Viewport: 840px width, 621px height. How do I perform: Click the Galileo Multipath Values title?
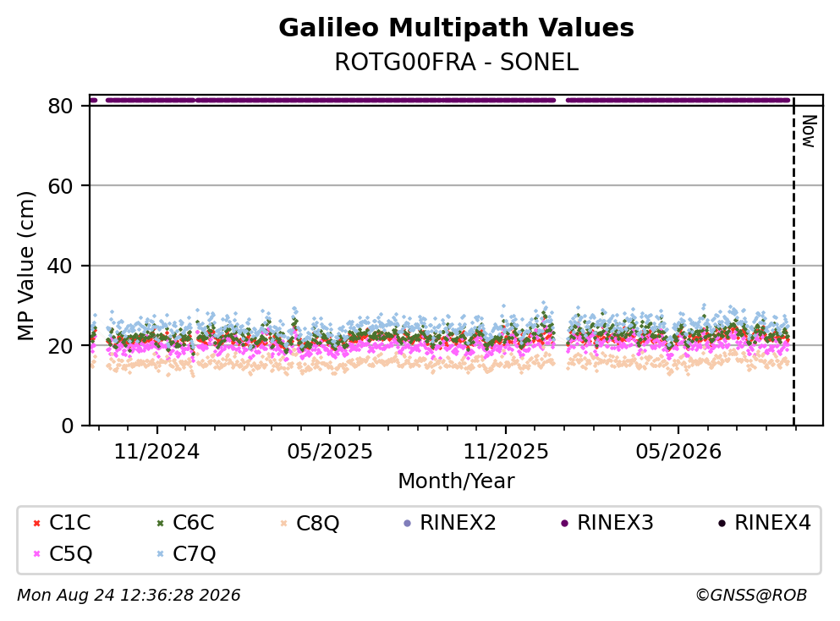click(456, 27)
